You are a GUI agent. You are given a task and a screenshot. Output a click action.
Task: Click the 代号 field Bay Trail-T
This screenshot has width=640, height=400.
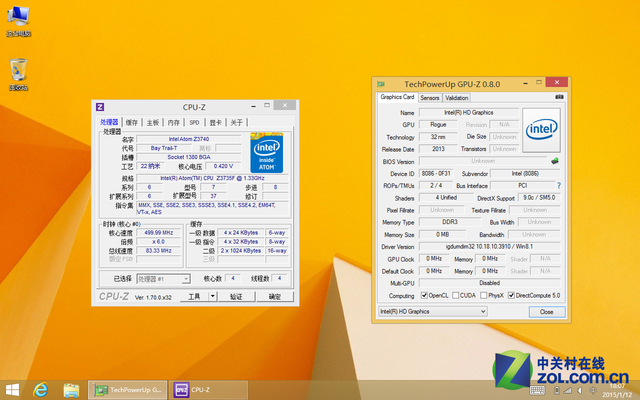(x=164, y=148)
